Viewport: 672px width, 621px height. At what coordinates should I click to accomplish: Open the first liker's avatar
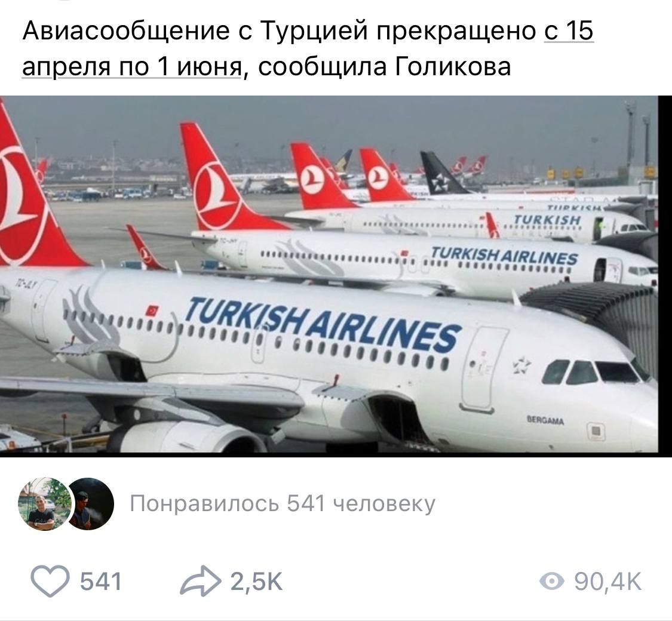click(45, 503)
